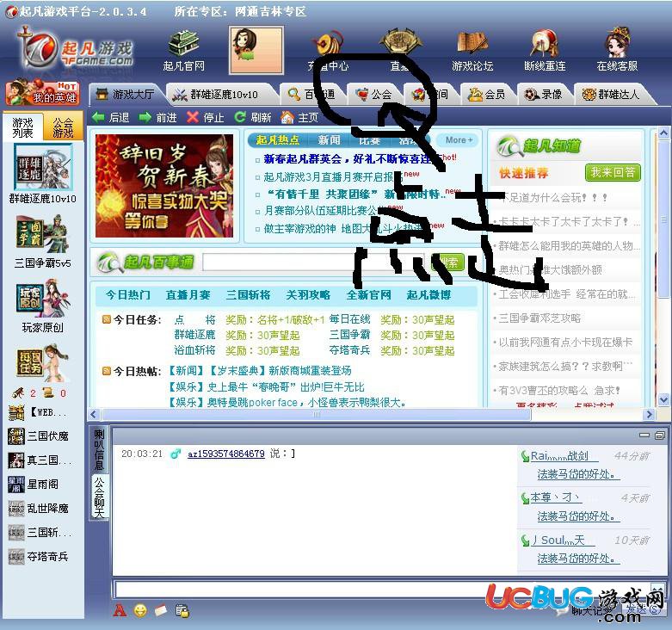Click the chat message input field
Viewport: 672px width, 630px height.
tap(382, 590)
